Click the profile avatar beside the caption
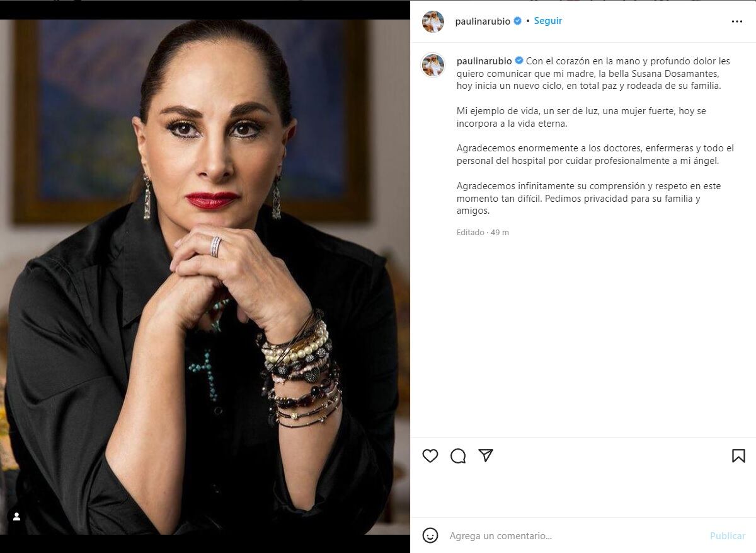756x553 pixels. [x=433, y=65]
